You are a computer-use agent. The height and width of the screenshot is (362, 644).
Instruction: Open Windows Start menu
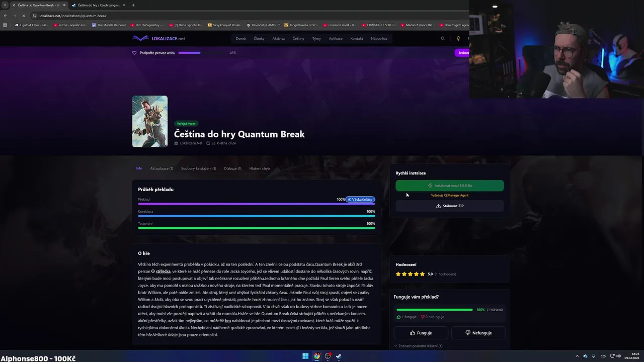(x=305, y=356)
